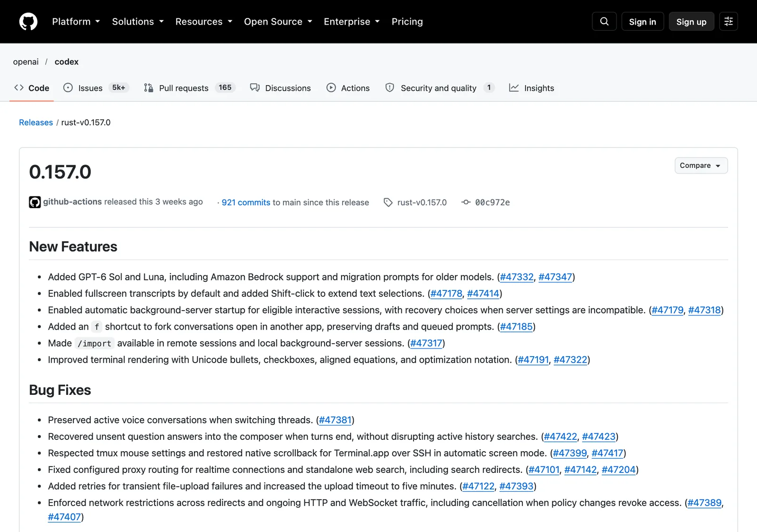Screen dimensions: 757x532
Task: Open commit 00c972e link
Action: [493, 202]
